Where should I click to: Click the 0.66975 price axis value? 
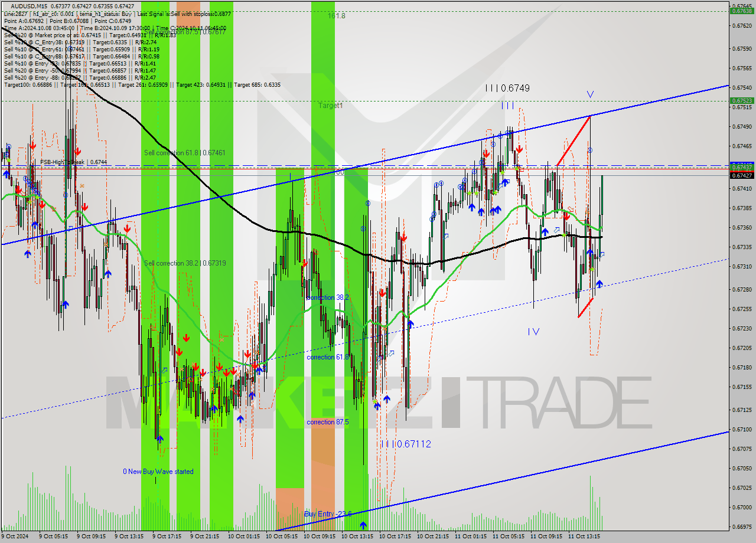point(741,526)
